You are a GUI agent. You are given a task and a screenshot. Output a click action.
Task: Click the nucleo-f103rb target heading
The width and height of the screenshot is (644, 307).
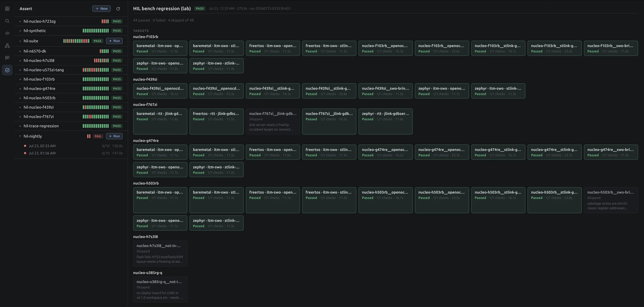click(x=145, y=37)
